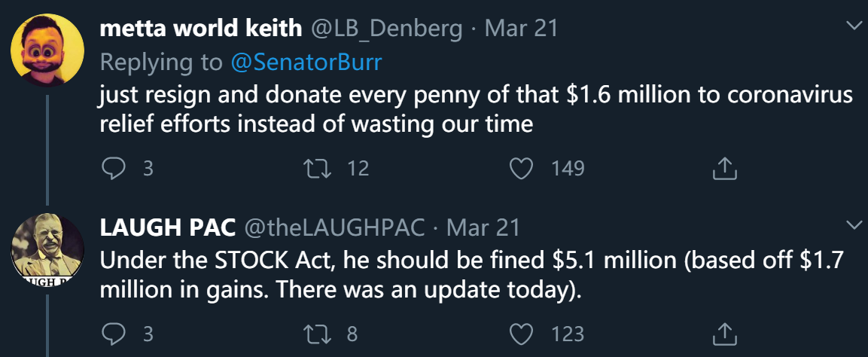Open more options for LAUGH PAC's tweet
Viewport: 868px width, 357px height.
854,225
